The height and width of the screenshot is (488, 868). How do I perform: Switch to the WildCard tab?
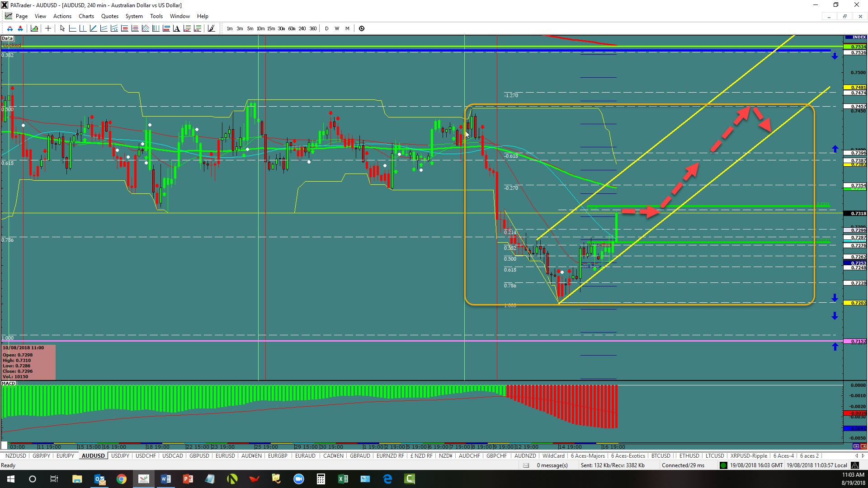tap(553, 456)
